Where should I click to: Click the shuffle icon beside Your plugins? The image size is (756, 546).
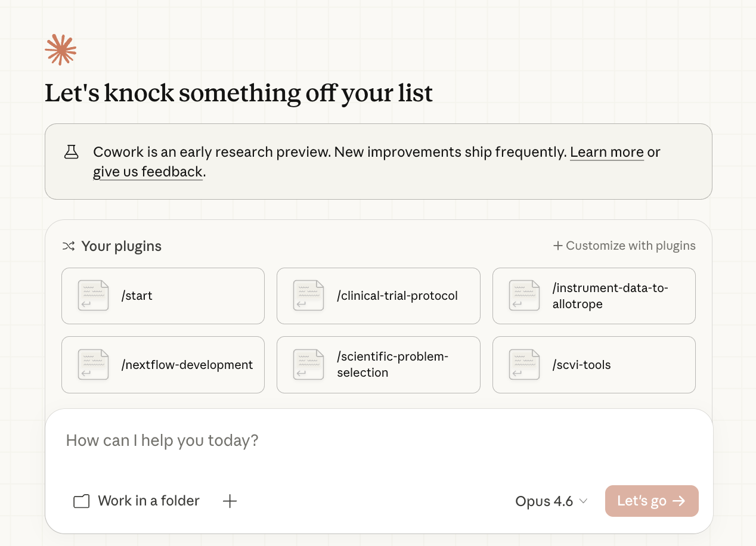68,246
